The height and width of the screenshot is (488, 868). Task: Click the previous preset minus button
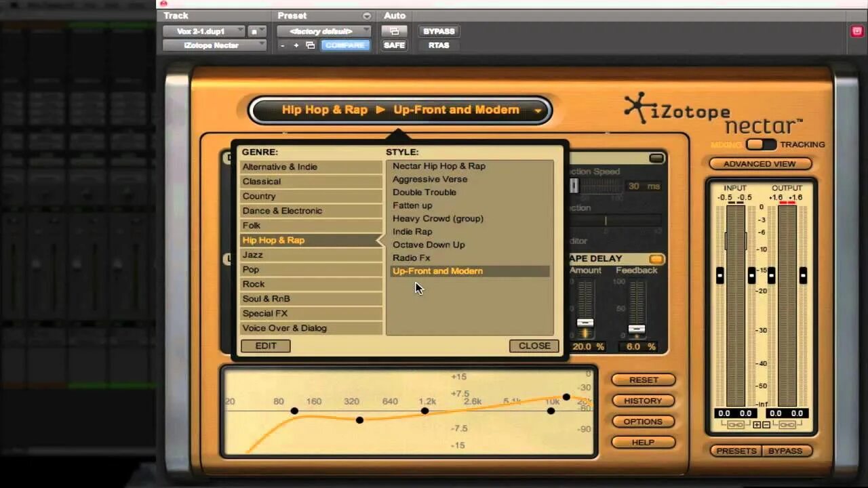tap(282, 45)
